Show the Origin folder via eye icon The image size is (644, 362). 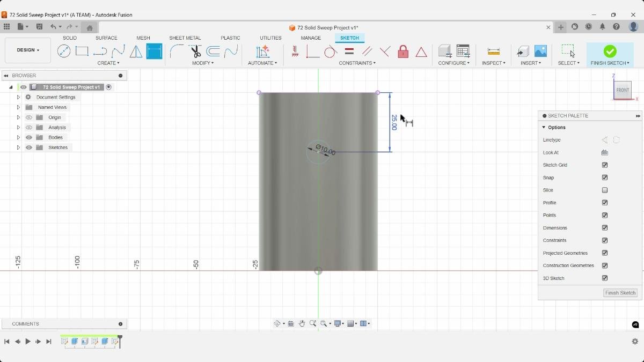click(29, 117)
